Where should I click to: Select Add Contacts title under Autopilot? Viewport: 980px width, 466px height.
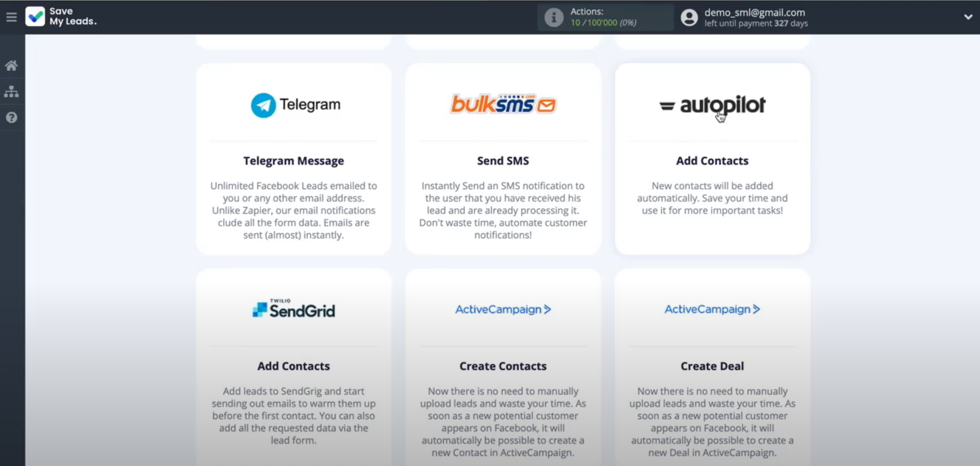(x=712, y=161)
